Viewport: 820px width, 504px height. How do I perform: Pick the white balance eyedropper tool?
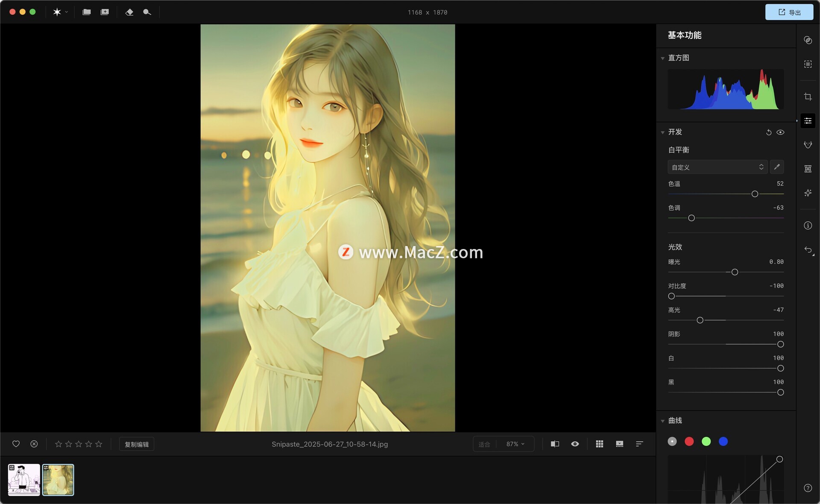pos(777,167)
